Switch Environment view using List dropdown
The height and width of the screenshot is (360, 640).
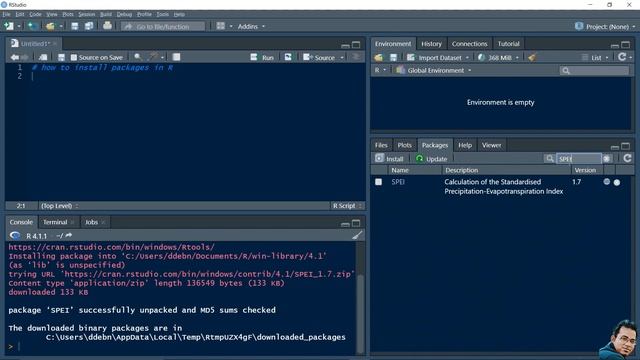coord(596,58)
